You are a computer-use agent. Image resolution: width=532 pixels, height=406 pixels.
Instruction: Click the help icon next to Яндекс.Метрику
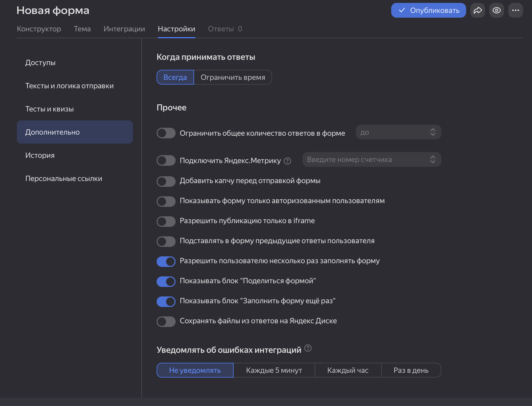click(x=287, y=161)
